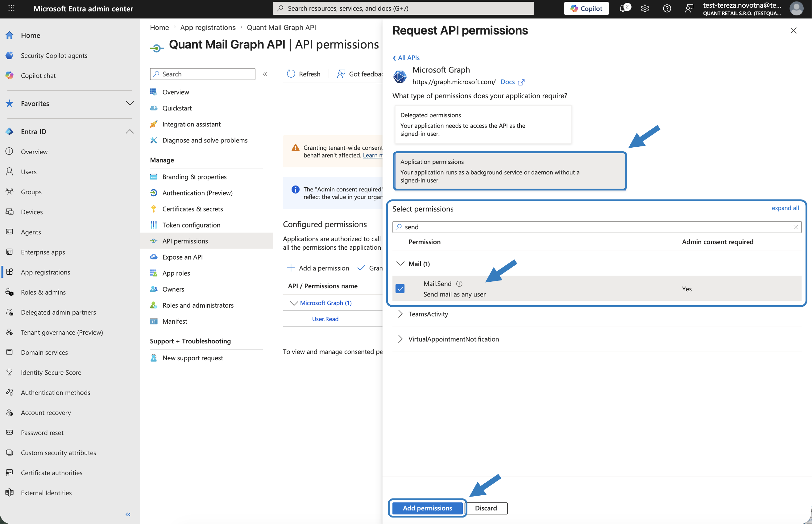This screenshot has height=524, width=812.
Task: Click Home breadcrumb link
Action: pyautogui.click(x=159, y=27)
